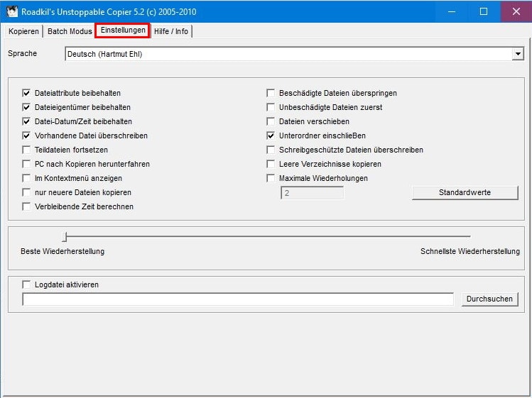Open the Batch Modus tab
This screenshot has height=398, width=532.
coord(70,31)
